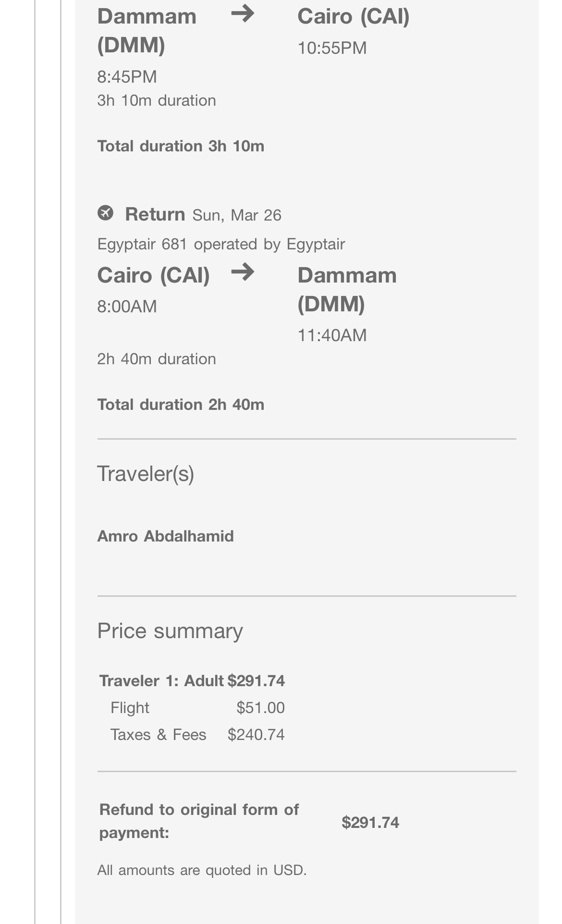This screenshot has height=924, width=562.
Task: Select the Return heading label
Action: [x=155, y=214]
